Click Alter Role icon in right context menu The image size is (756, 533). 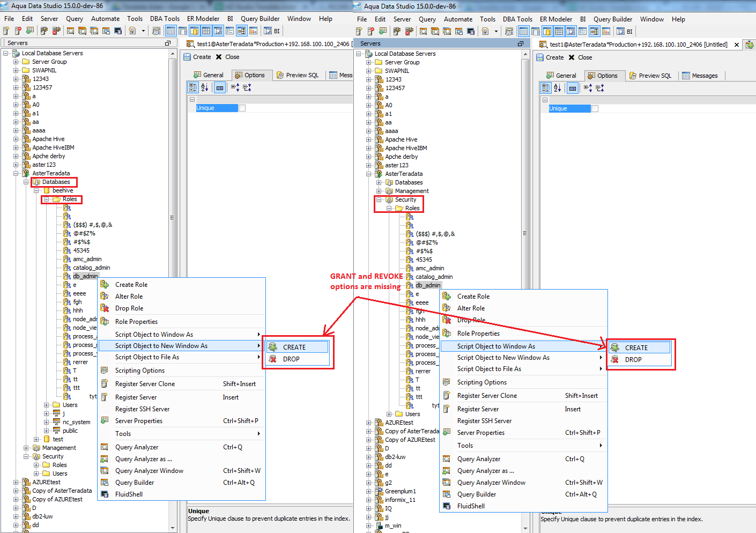pyautogui.click(x=447, y=308)
